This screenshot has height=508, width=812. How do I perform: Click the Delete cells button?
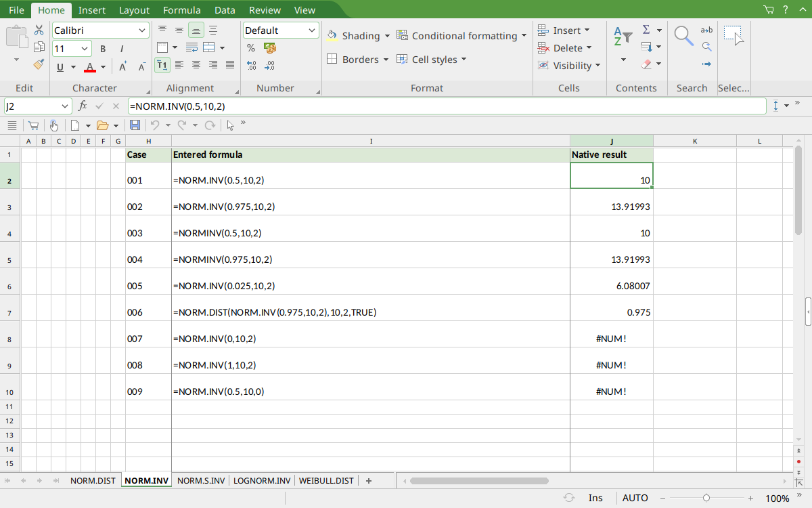click(x=565, y=48)
